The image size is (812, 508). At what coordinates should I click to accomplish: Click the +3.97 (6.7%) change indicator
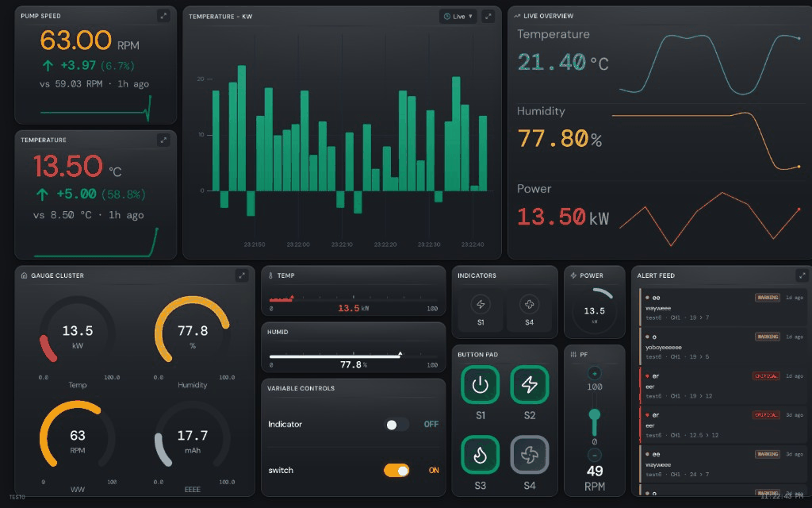click(89, 66)
